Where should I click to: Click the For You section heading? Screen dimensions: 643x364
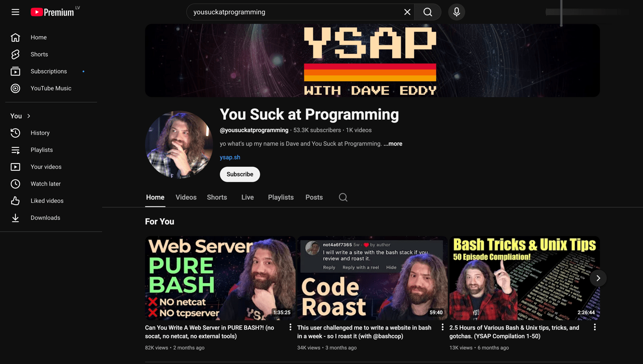[x=159, y=221]
